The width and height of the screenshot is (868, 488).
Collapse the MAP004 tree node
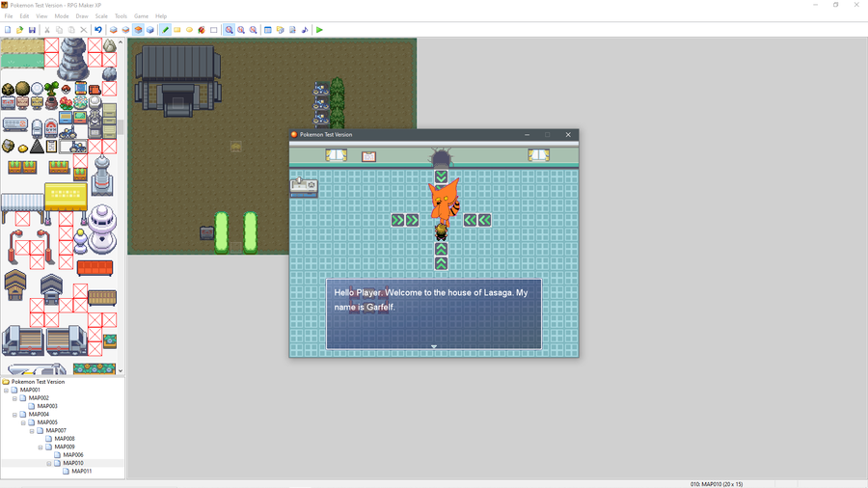pyautogui.click(x=14, y=415)
